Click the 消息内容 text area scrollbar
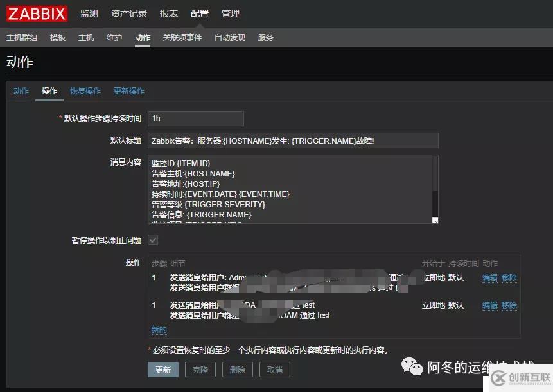 435,187
